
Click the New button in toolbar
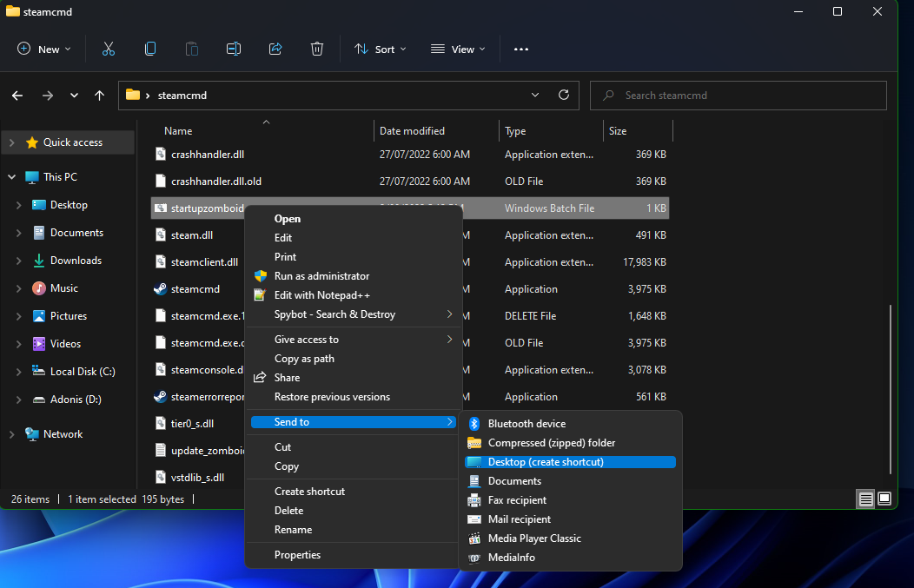coord(44,50)
